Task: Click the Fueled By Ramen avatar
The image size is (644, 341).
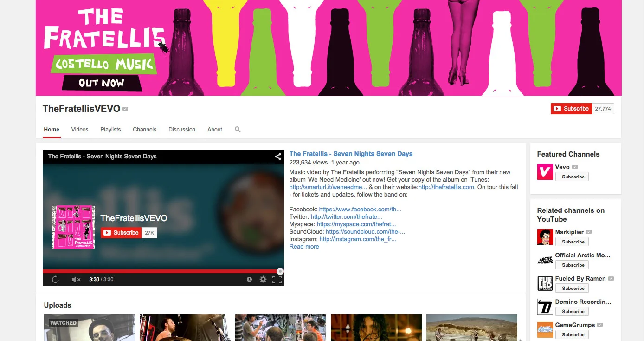Action: coord(545,283)
